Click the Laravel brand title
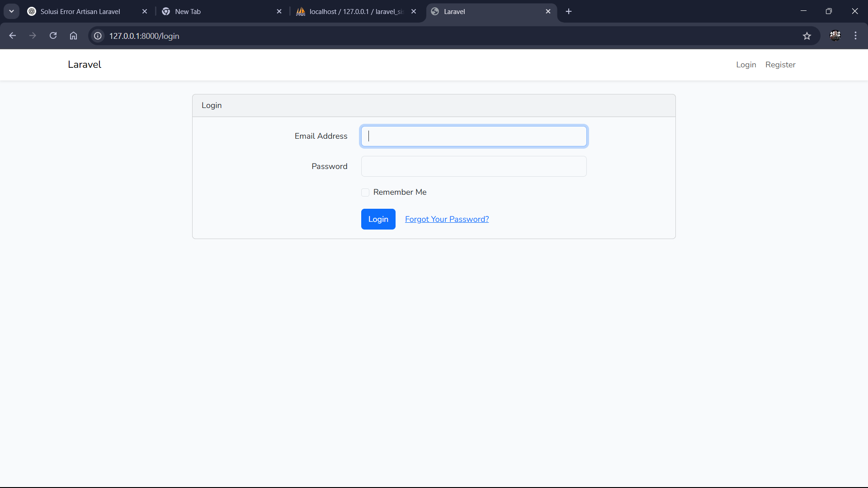This screenshot has height=488, width=868. (x=85, y=65)
